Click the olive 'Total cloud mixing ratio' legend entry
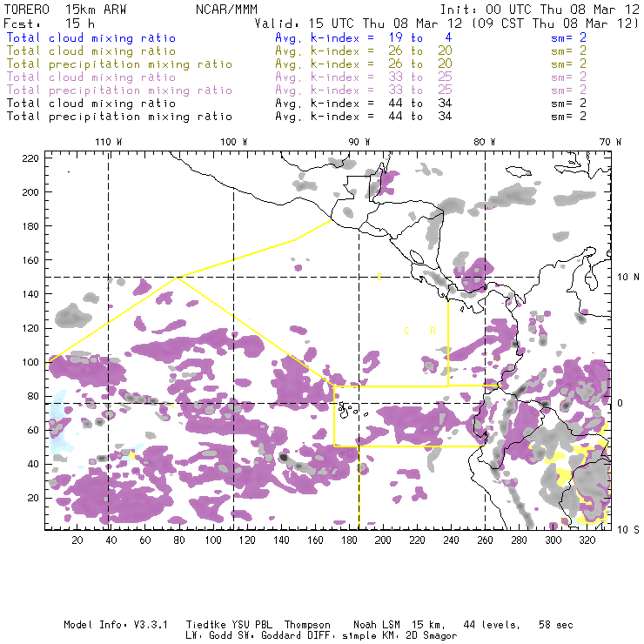 coord(91,51)
